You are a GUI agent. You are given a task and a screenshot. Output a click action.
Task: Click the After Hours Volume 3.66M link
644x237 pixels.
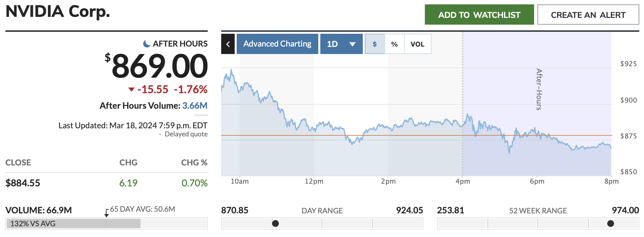[195, 106]
